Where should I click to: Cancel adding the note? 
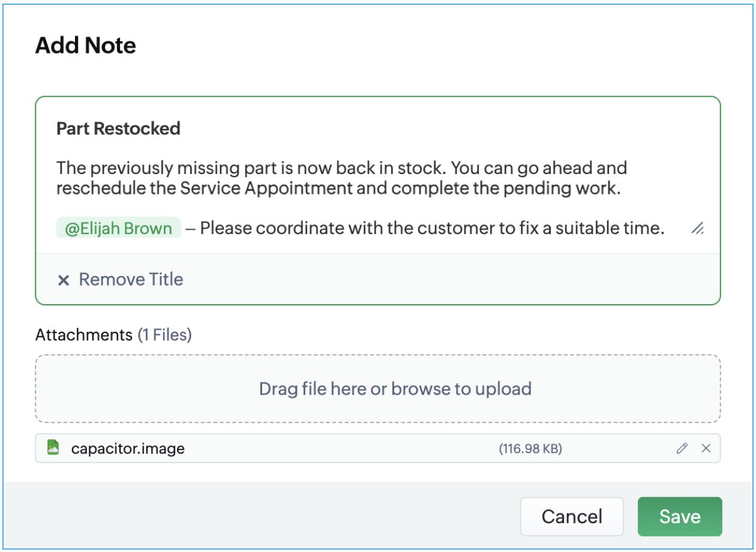pyautogui.click(x=571, y=517)
